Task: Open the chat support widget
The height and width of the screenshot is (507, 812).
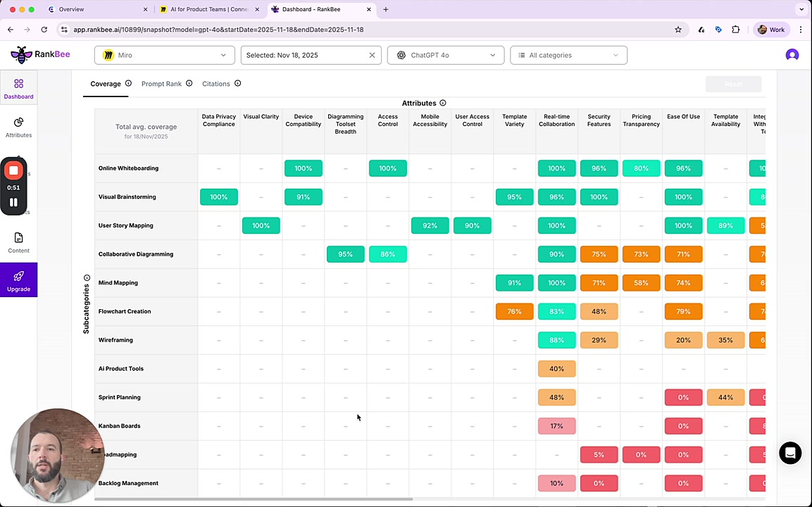Action: click(x=790, y=453)
